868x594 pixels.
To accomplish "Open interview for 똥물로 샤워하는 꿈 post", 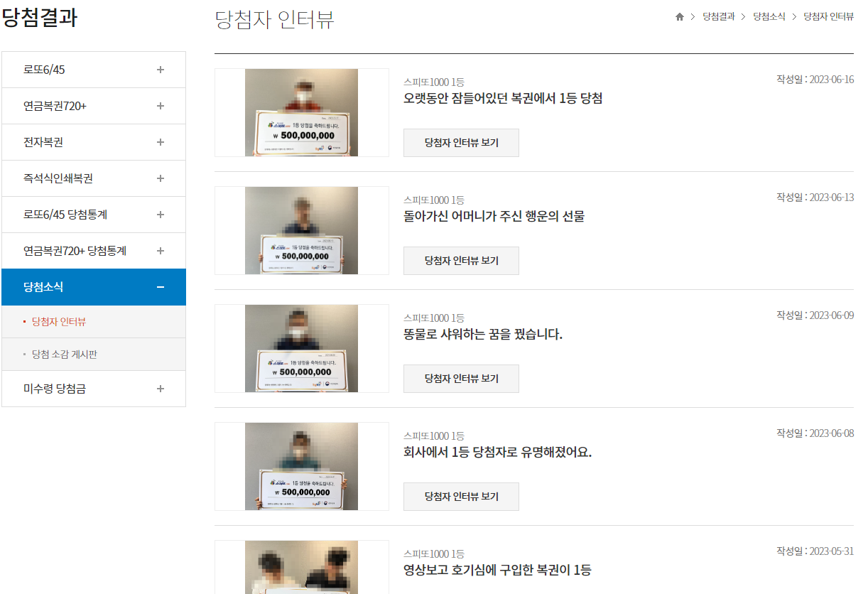I will click(x=461, y=379).
